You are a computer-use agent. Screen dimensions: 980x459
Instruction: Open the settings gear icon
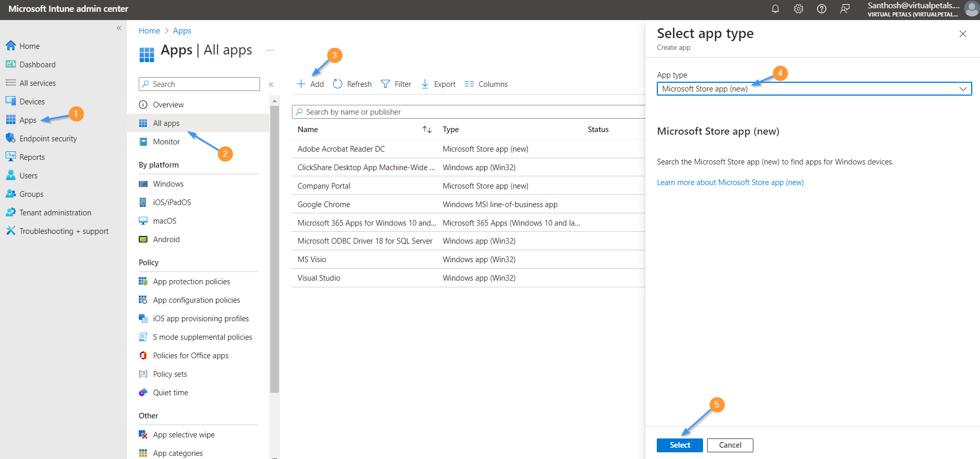pos(799,9)
